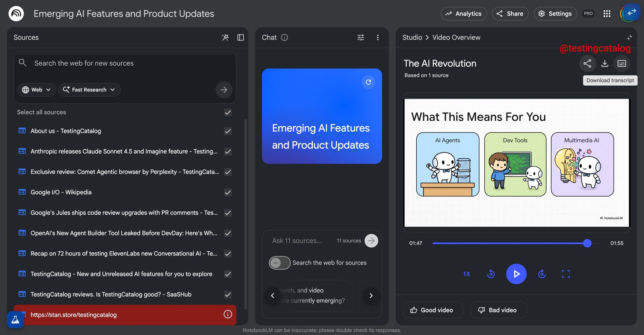Open the chat three-dot menu

pyautogui.click(x=378, y=38)
